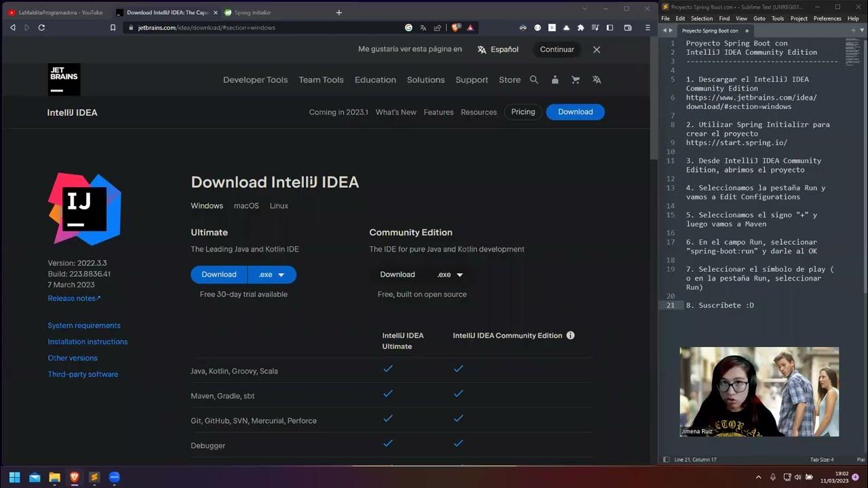Image resolution: width=868 pixels, height=488 pixels.
Task: Select the Windows platform tab
Action: 207,205
